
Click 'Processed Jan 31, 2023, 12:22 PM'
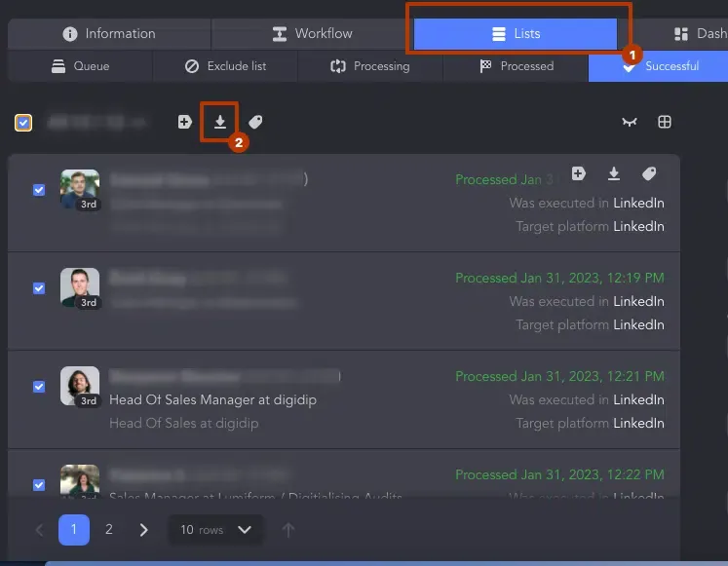pyautogui.click(x=559, y=474)
